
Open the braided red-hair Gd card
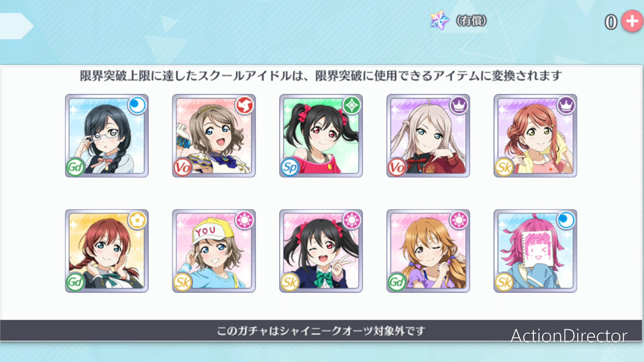107,251
